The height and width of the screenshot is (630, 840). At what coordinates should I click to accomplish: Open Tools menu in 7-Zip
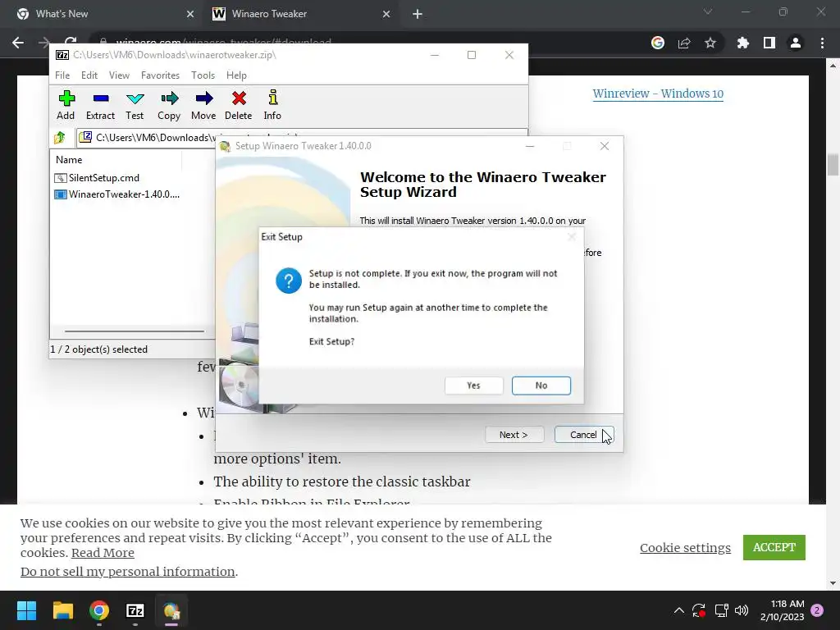tap(203, 75)
